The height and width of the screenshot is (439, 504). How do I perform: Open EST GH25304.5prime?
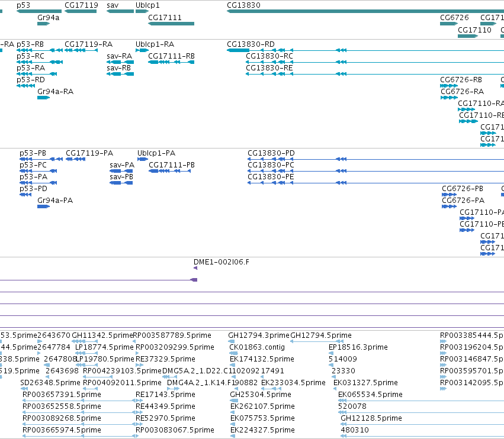click(x=261, y=395)
